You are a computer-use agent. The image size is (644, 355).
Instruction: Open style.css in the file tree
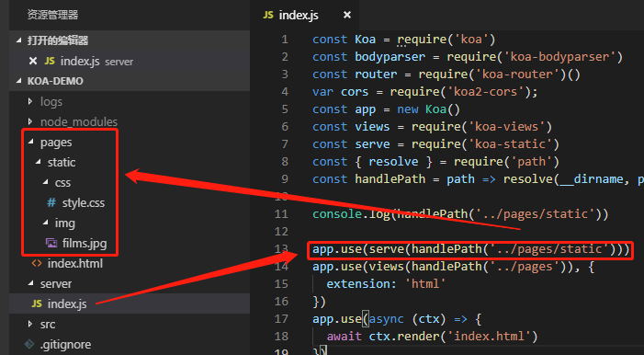(84, 203)
